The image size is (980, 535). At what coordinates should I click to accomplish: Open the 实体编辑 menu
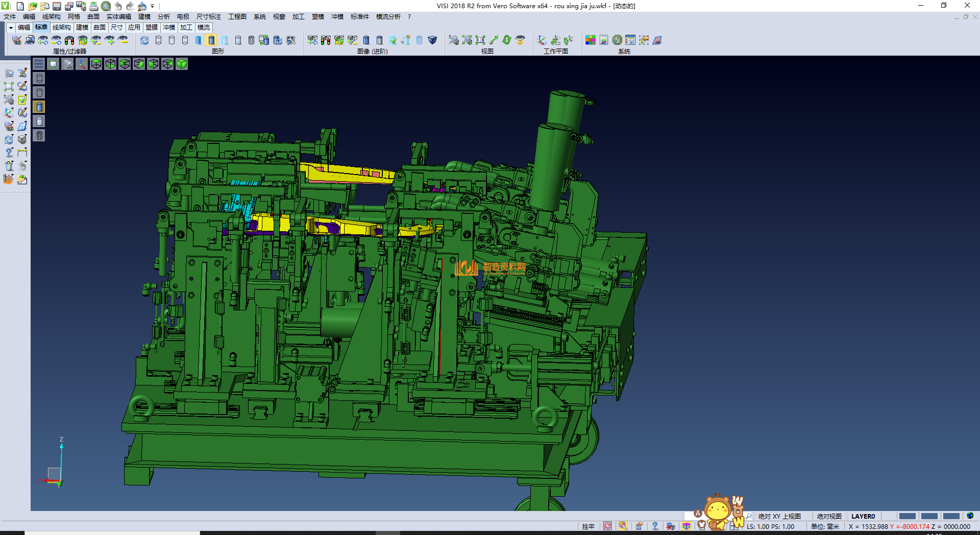118,17
